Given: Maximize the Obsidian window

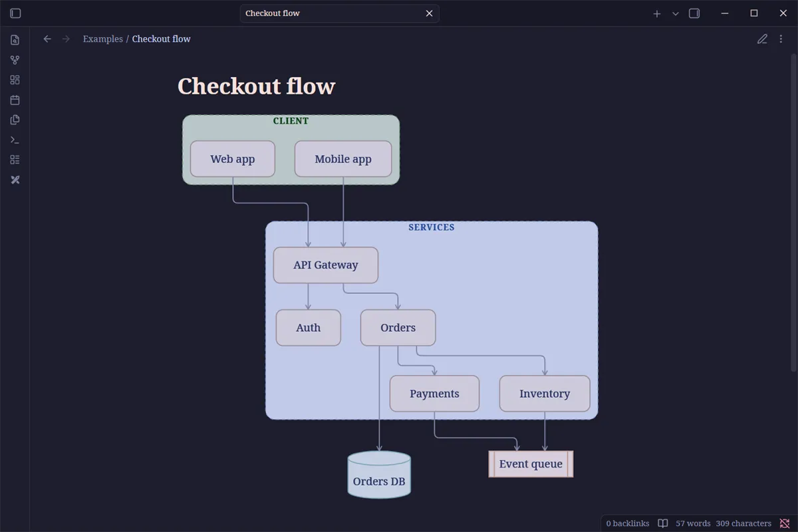Looking at the screenshot, I should (x=754, y=13).
